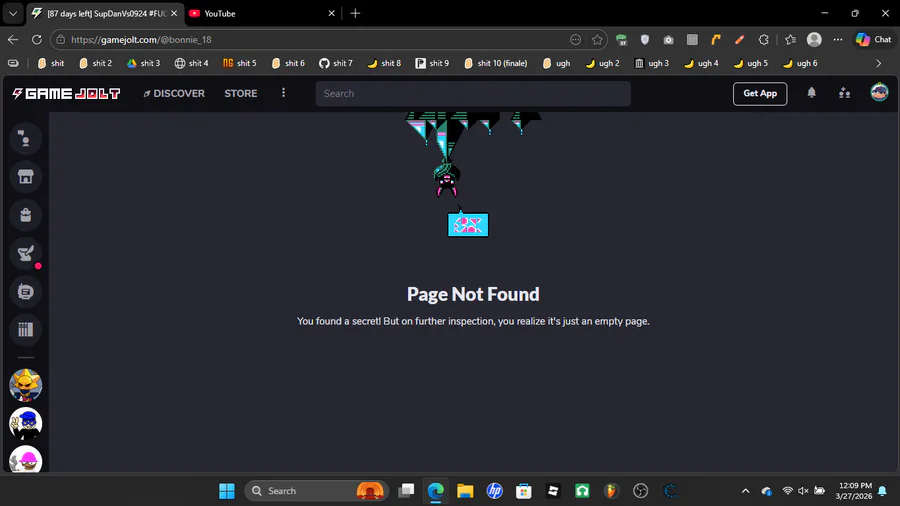Show more bookmarks chevron
Screen dimensions: 900x506
click(878, 63)
